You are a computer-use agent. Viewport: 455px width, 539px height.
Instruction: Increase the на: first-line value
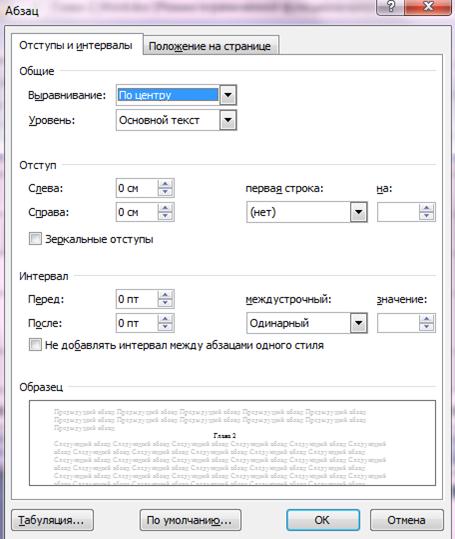point(426,208)
